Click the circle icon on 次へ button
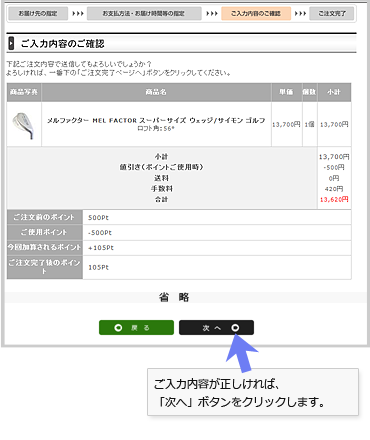Screen dimensions: 370x440 click(235, 328)
